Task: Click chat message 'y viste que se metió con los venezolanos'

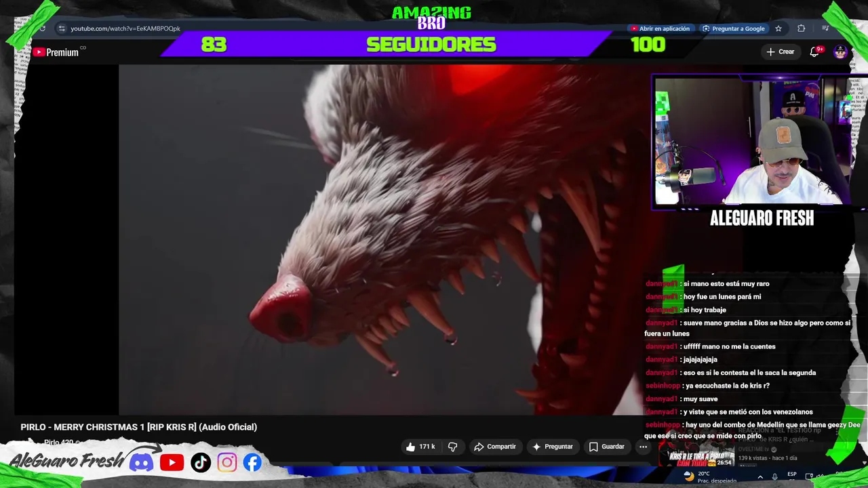Action: (x=748, y=412)
